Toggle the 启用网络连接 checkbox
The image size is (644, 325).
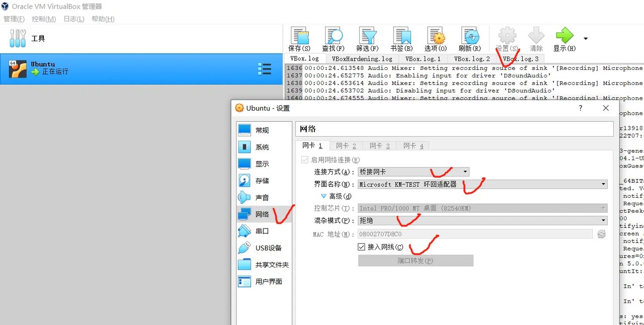tap(305, 158)
